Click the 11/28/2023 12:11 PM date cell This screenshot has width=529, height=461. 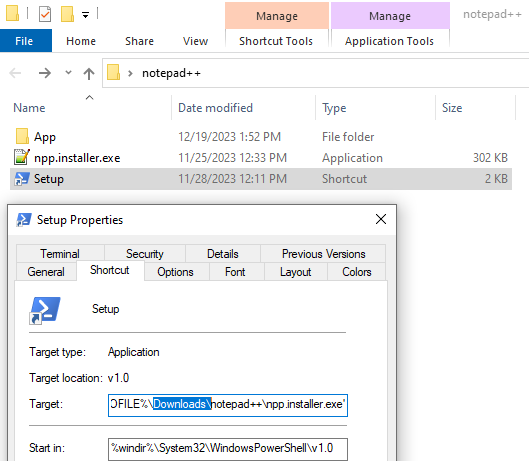click(x=232, y=179)
